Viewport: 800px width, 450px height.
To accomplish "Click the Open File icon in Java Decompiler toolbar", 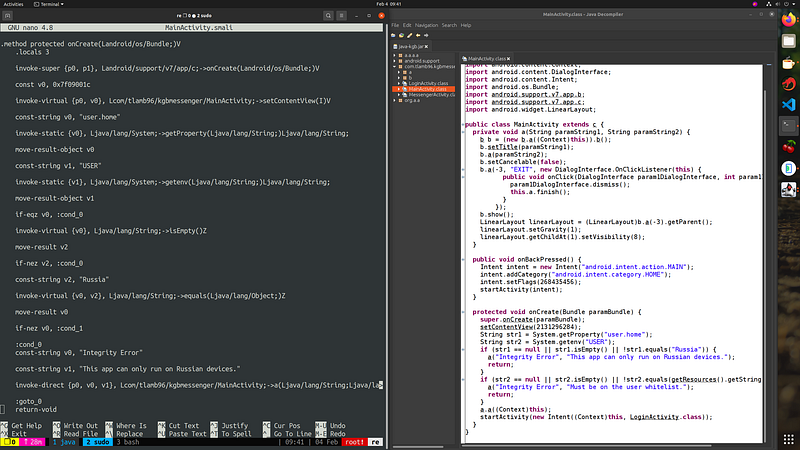I will point(393,36).
